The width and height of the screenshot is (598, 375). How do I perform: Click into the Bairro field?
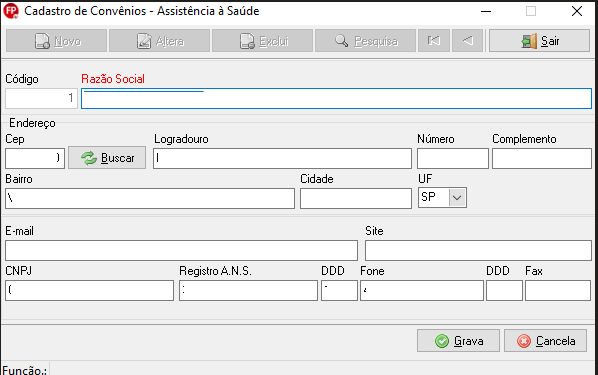point(150,198)
